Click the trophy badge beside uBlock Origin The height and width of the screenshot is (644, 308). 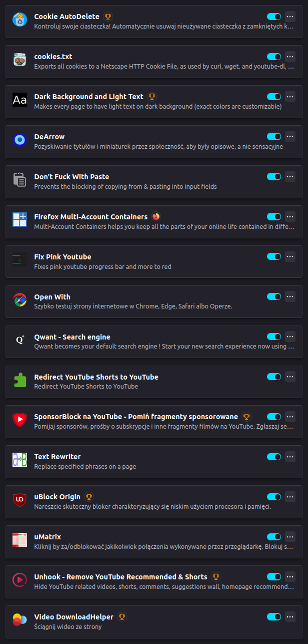point(89,497)
